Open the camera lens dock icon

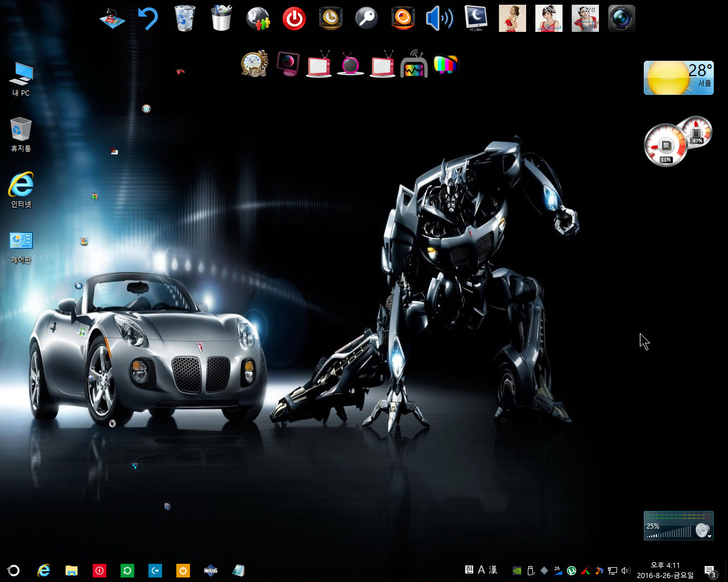click(622, 18)
